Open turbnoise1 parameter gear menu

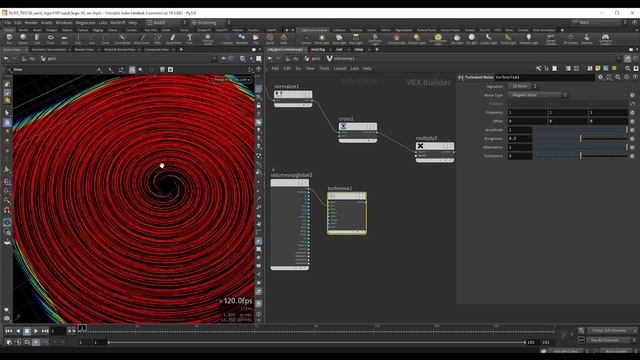point(600,77)
